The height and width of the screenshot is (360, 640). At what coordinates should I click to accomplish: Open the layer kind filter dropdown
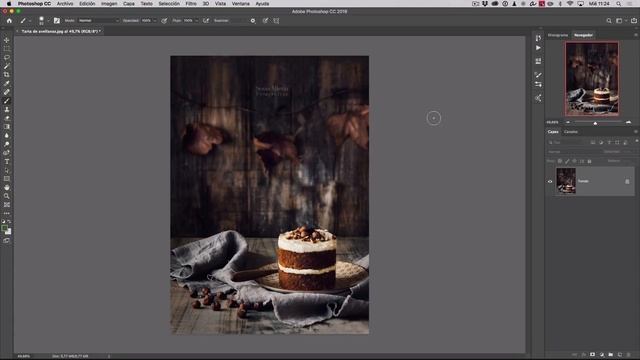pos(567,142)
